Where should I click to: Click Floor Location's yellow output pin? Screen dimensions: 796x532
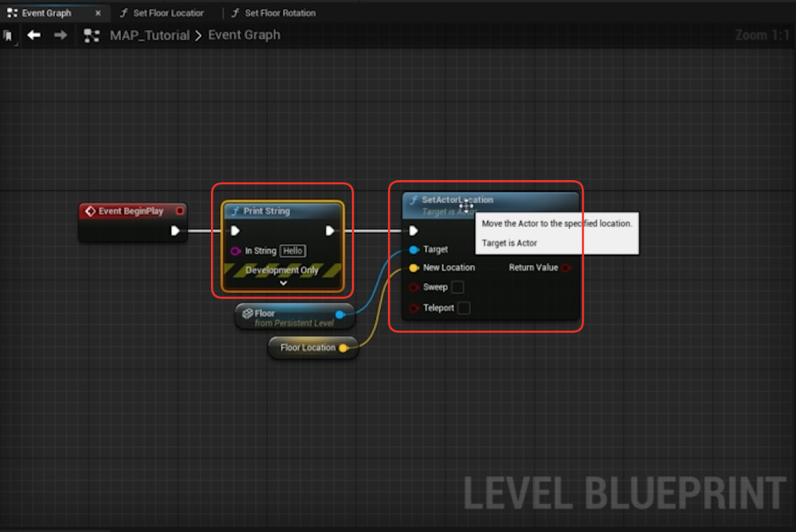point(344,348)
